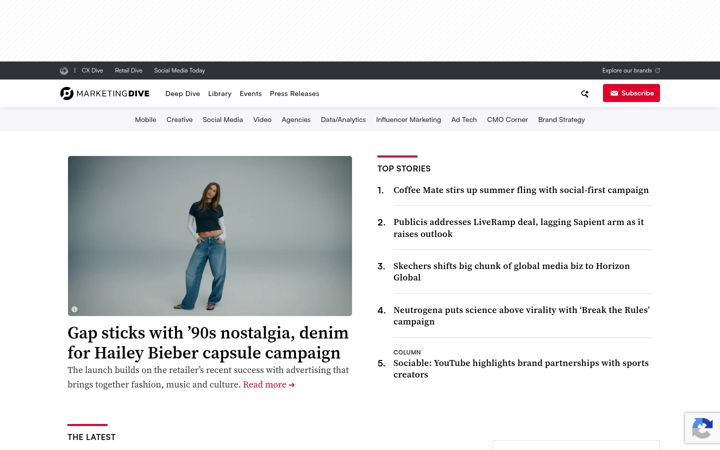This screenshot has height=450, width=720.
Task: Open Sociable YouTube sports creators column
Action: 521,369
